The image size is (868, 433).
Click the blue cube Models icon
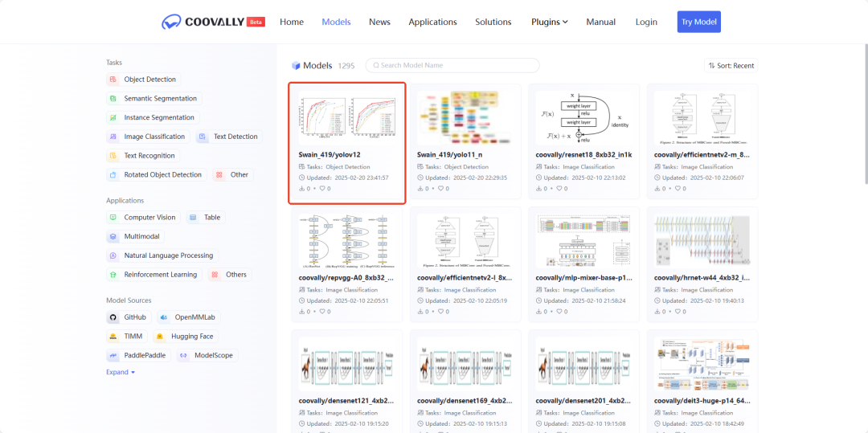pos(296,66)
